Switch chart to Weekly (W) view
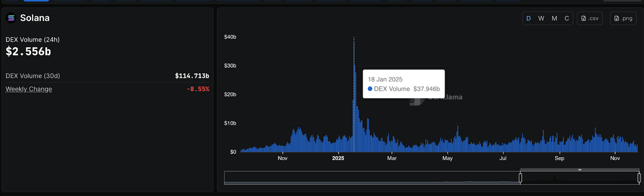The image size is (644, 196). 541,18
